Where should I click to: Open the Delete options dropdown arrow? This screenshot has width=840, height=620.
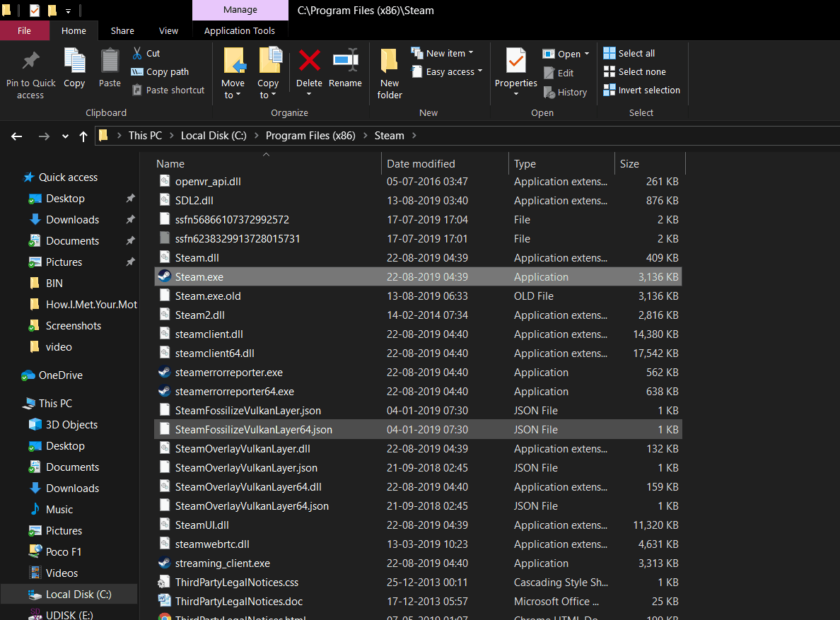click(x=309, y=95)
